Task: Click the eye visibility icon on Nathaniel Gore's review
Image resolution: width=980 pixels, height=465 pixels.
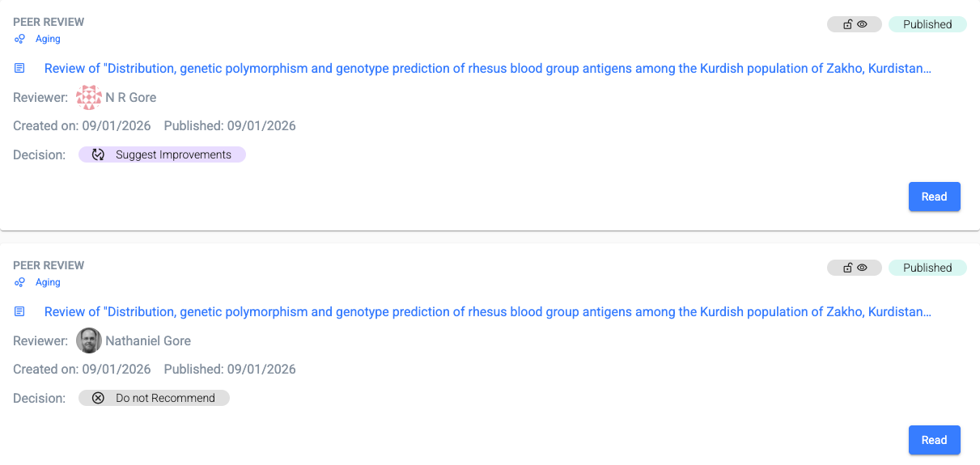Action: point(863,268)
